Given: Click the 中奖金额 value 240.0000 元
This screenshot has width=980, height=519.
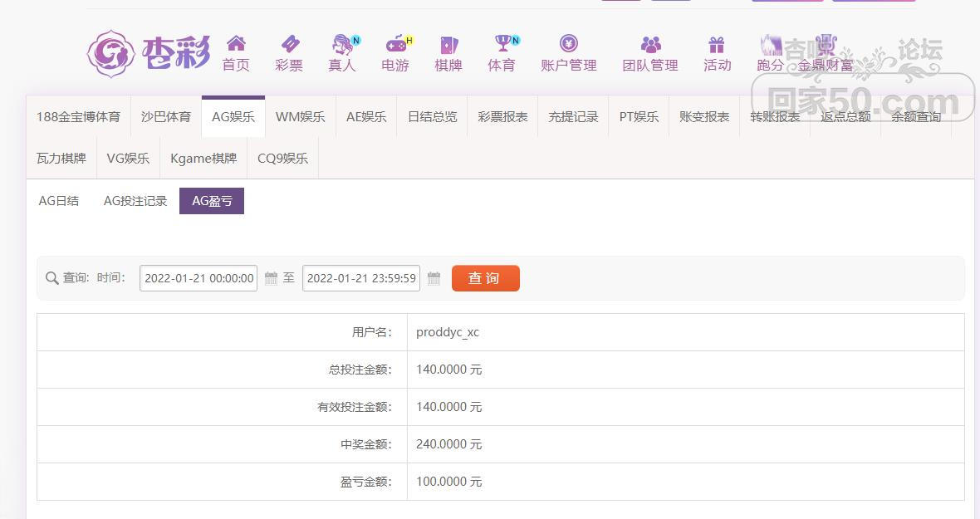Looking at the screenshot, I should click(x=448, y=444).
